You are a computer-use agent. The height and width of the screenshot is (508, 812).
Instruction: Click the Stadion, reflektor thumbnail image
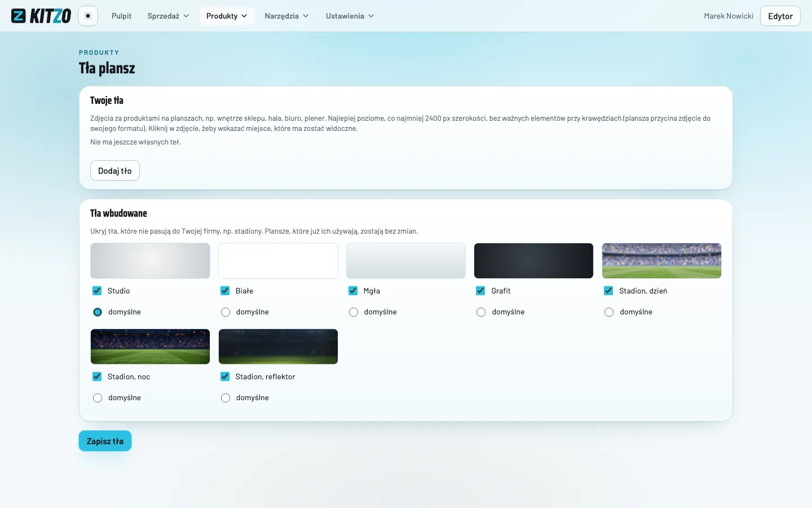pos(278,347)
